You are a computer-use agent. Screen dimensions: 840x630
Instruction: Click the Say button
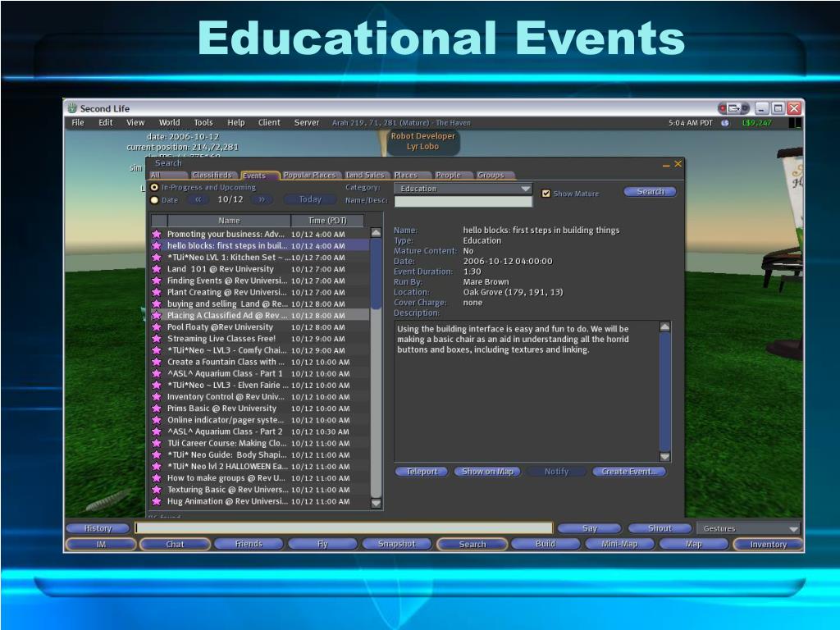tap(589, 528)
